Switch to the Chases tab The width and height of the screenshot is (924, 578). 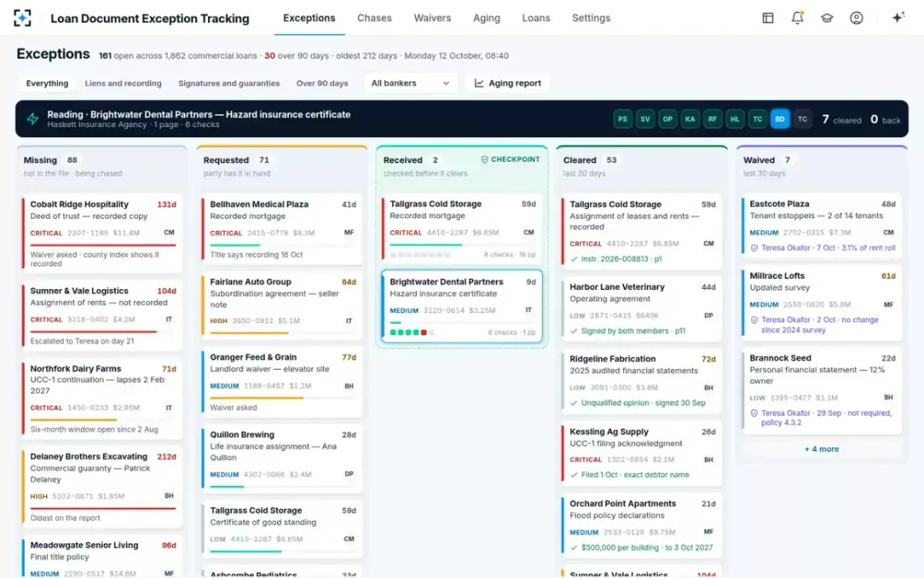(x=374, y=18)
